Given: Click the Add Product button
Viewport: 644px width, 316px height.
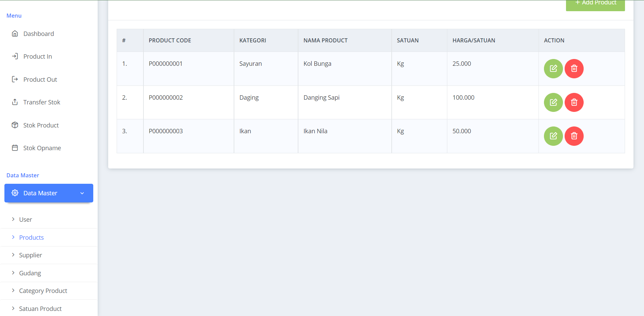Looking at the screenshot, I should [595, 5].
